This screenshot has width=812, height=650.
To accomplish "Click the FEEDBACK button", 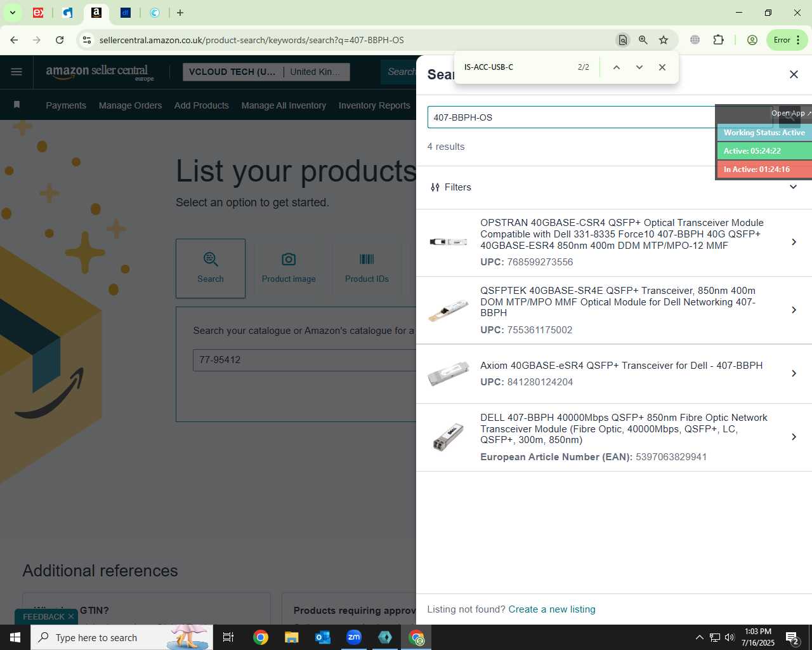I will tap(44, 616).
